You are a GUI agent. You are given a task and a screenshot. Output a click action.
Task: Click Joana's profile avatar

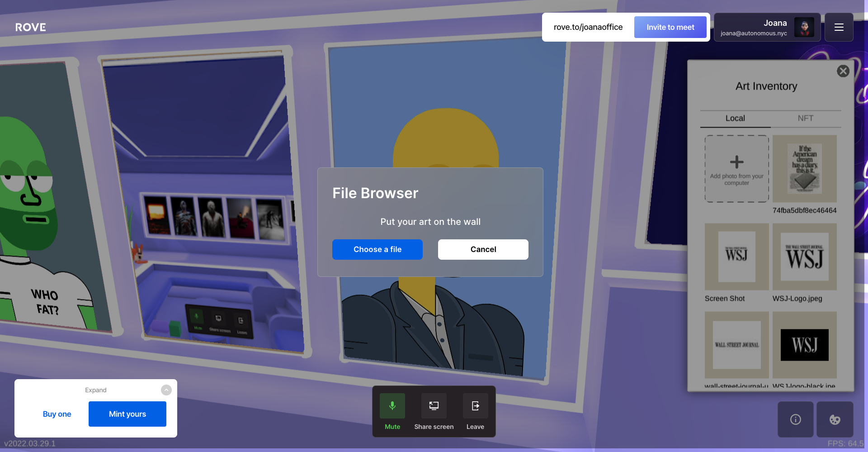[804, 28]
